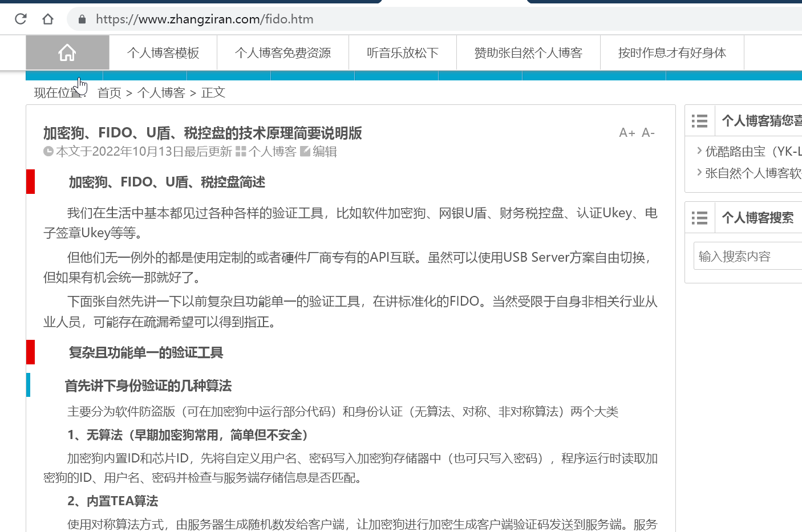
Task: Click the clock icon beside update date
Action: pos(48,152)
